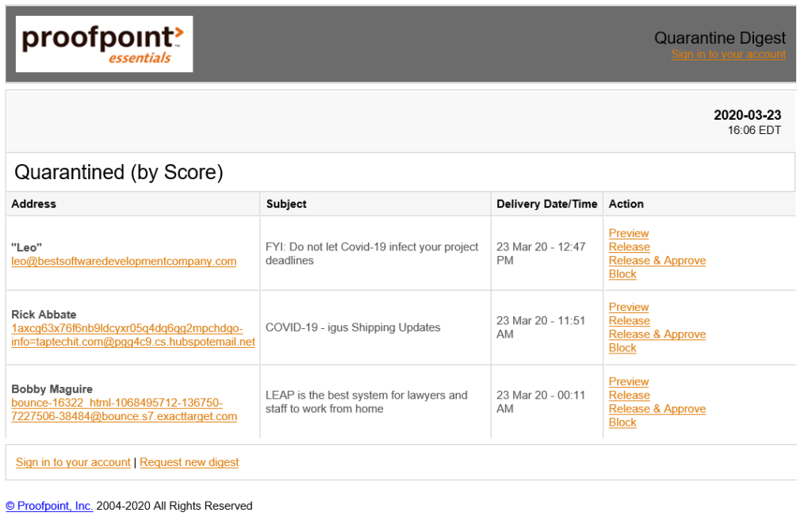Screen dimensions: 812x524
Task: Release & Approve the email from Leo
Action: [x=657, y=261]
